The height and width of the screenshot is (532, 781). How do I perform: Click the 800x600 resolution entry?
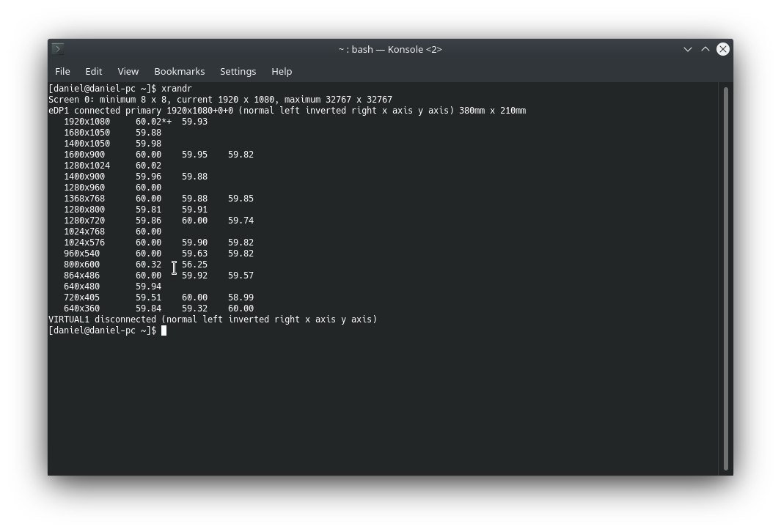click(x=81, y=265)
